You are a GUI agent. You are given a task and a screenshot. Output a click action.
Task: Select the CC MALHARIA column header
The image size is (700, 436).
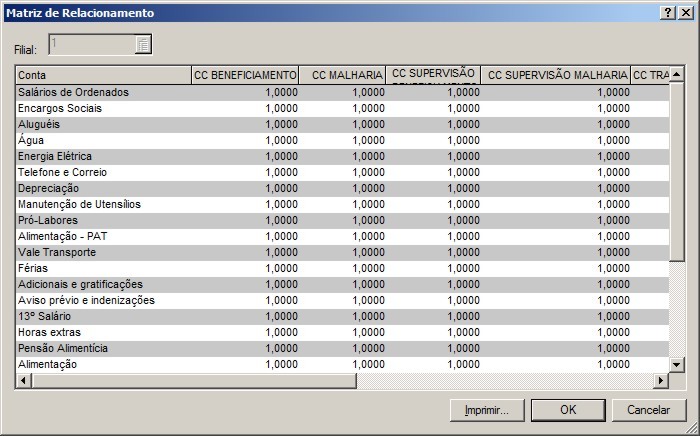click(344, 75)
